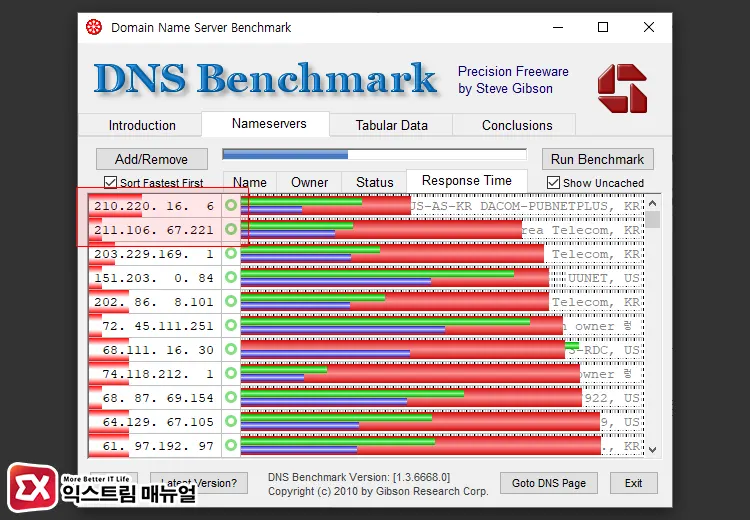
Task: Click the status indicator for 151.203.0.84
Action: point(231,278)
